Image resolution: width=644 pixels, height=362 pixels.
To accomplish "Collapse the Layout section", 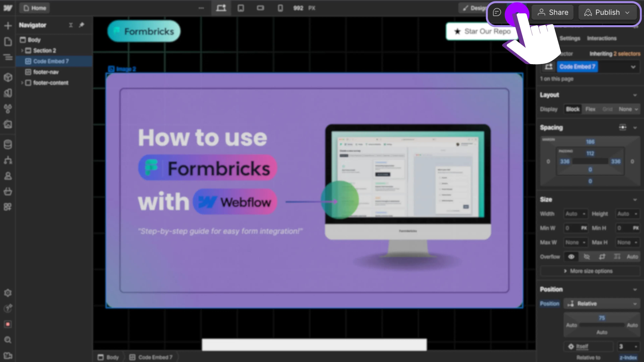I will 635,95.
